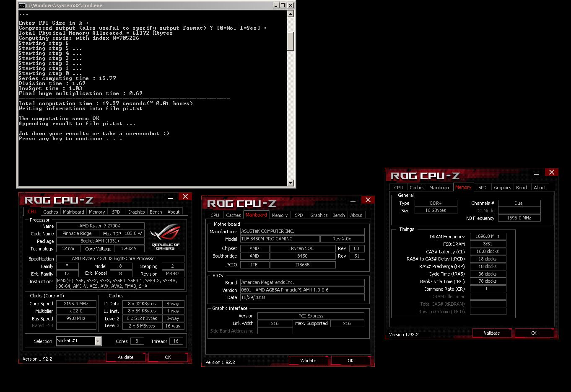Click Validate in the Mainboard window
The height and width of the screenshot is (392, 571).
pyautogui.click(x=308, y=361)
